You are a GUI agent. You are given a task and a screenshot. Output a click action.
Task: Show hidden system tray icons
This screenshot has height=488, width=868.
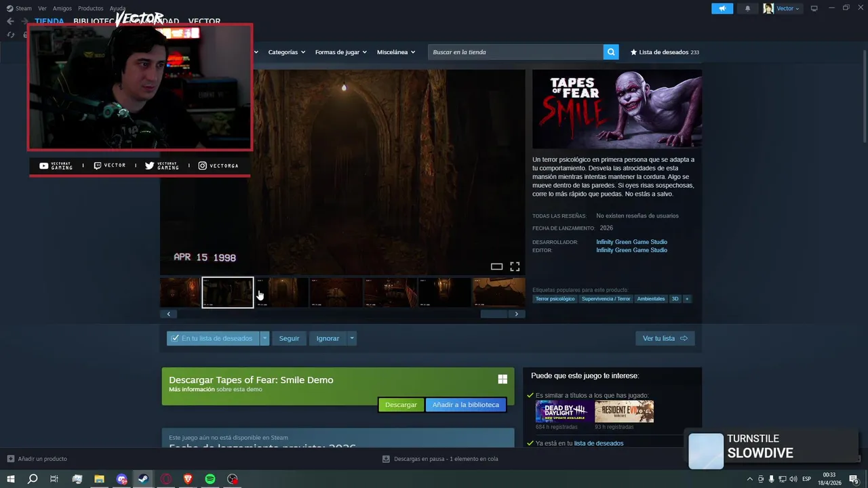(750, 479)
